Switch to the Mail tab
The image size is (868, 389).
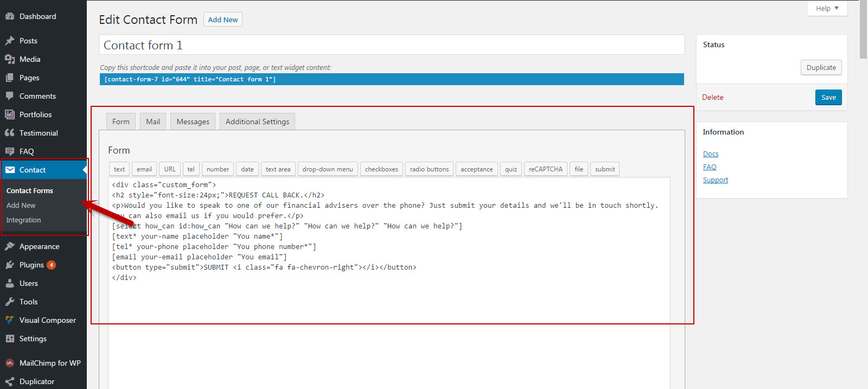(153, 122)
